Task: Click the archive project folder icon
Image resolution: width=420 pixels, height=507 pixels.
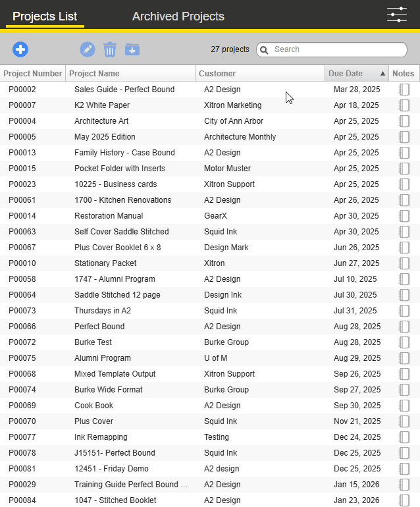Action: (x=132, y=49)
